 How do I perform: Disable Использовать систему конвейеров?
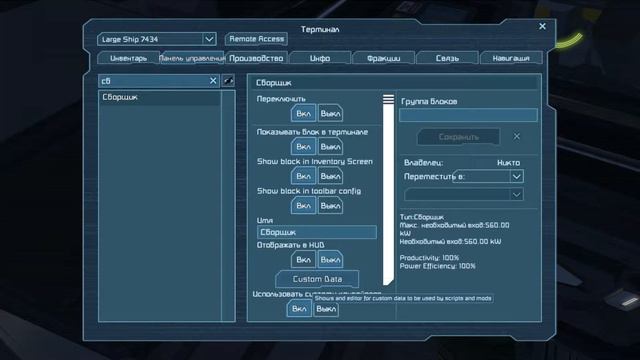coord(326,309)
